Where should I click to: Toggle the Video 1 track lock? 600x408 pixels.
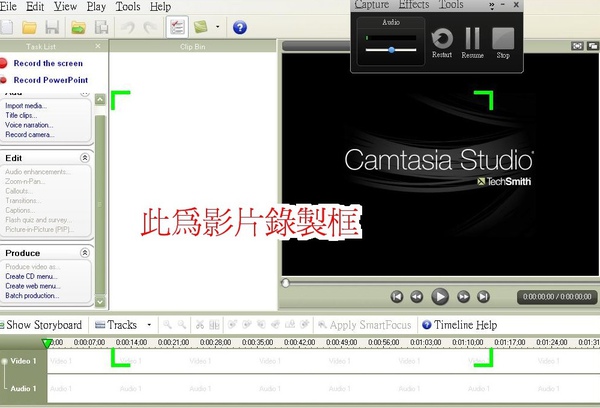coord(5,361)
